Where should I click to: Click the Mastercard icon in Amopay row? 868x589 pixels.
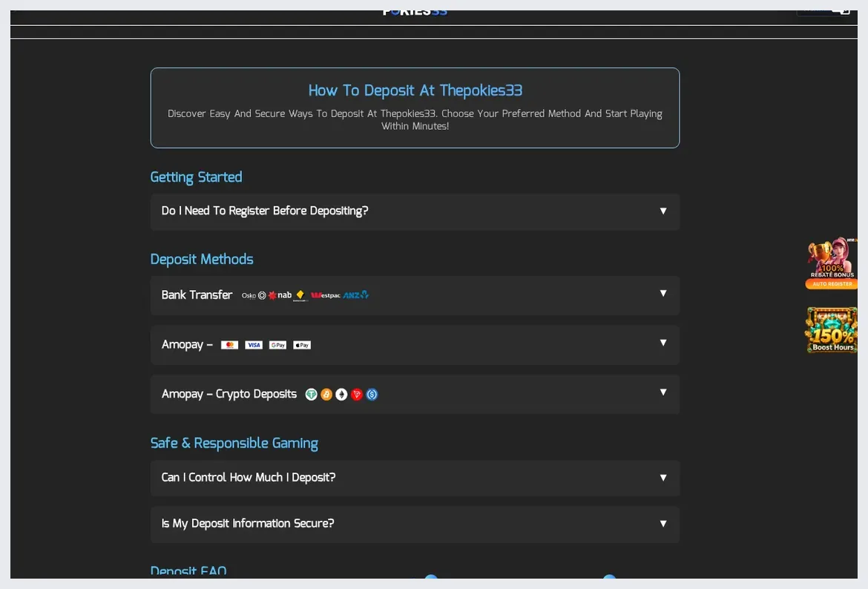pyautogui.click(x=230, y=345)
